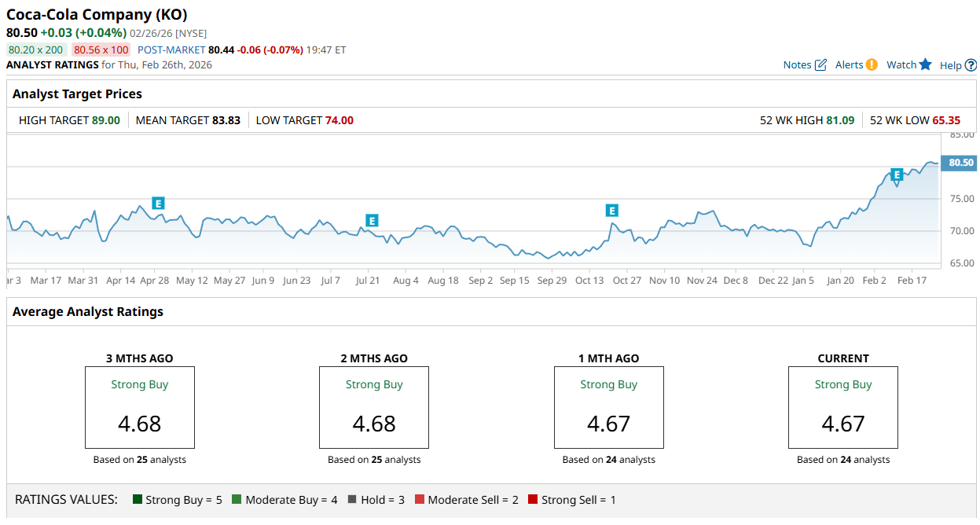The image size is (980, 525).
Task: Select the 2 MTHS AGO rating box
Action: (374, 407)
